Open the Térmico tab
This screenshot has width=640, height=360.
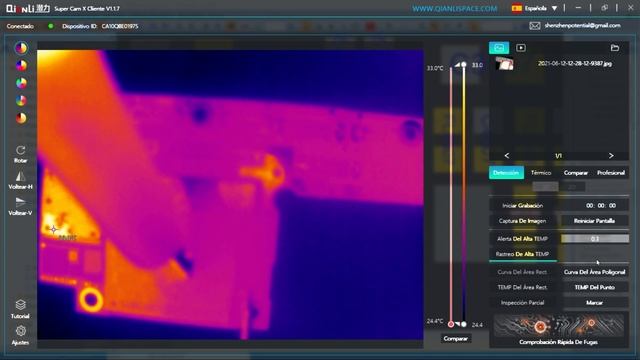541,173
